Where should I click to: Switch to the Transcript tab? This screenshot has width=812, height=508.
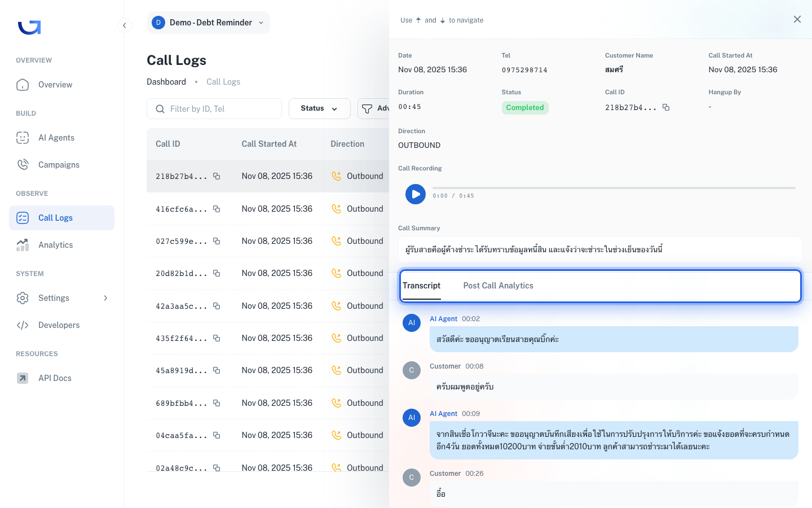(x=422, y=286)
